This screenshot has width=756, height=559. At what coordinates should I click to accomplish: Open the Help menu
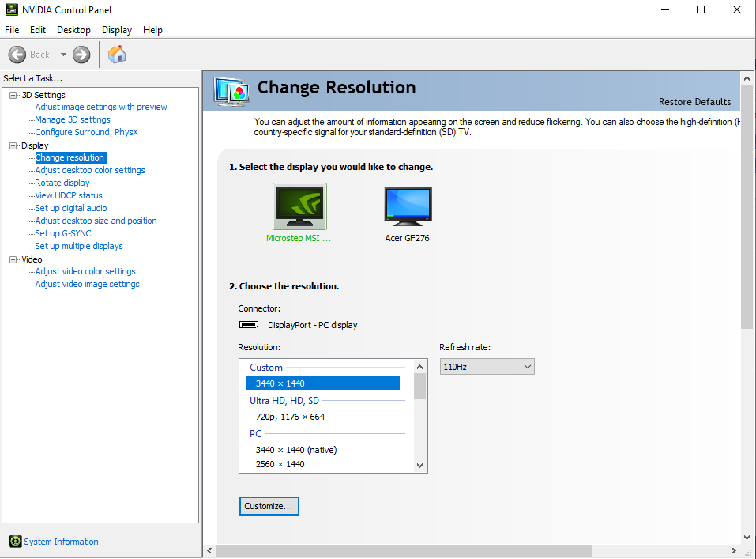(152, 30)
